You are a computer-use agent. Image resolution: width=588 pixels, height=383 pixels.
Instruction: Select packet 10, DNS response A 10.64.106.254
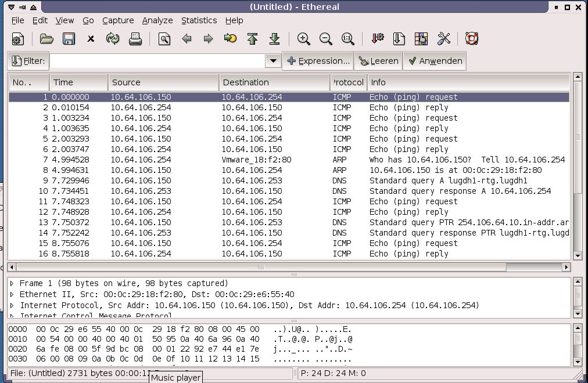289,191
